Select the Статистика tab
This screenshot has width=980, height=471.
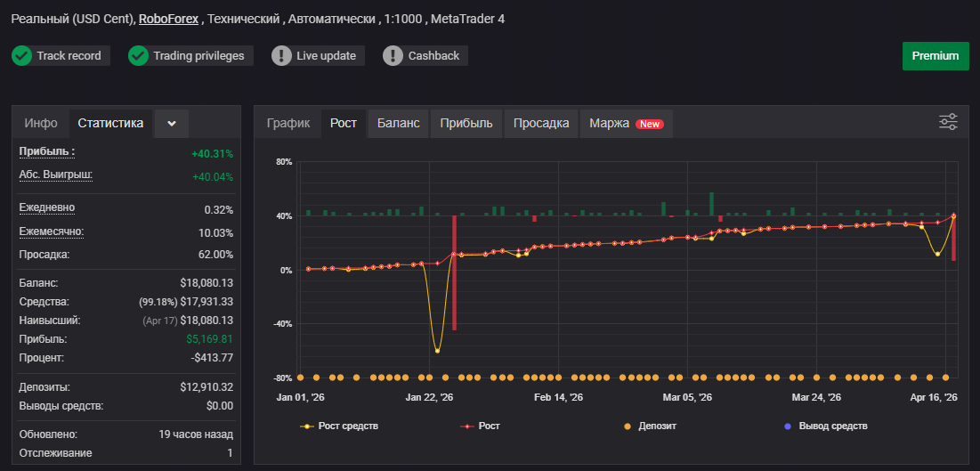click(110, 123)
